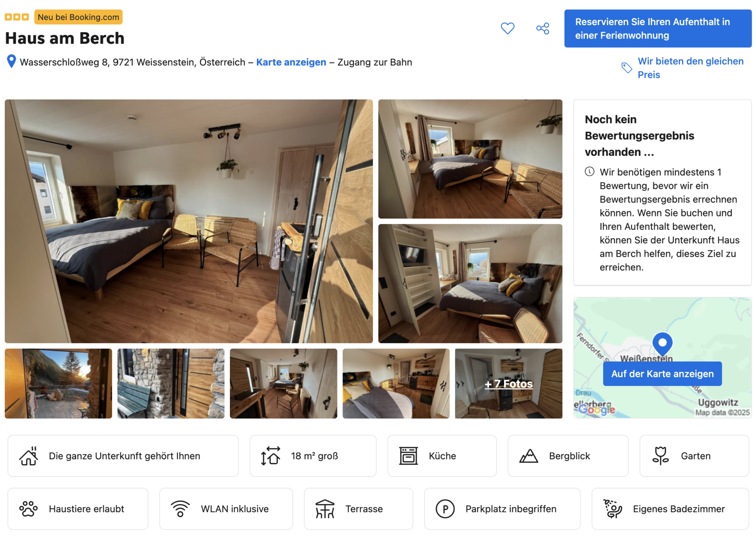Screen dimensions: 756x537
Task: Click the Haustiere erlaubt paw icon
Action: click(28, 509)
